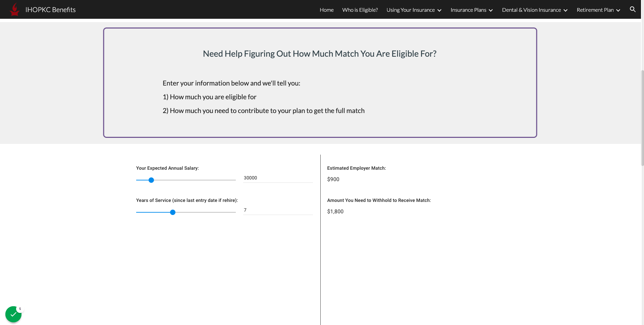Select the $1,800 withhold amount value
The height and width of the screenshot is (325, 644).
335,212
